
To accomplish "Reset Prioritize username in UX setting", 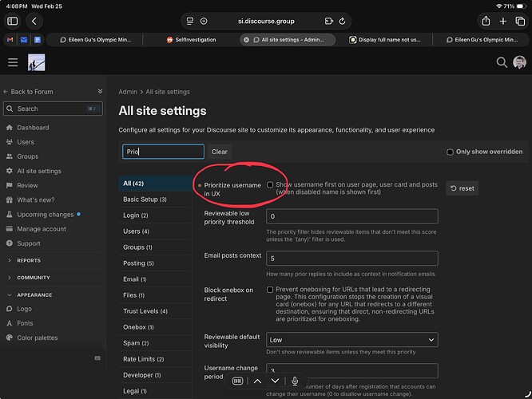I will coord(463,188).
